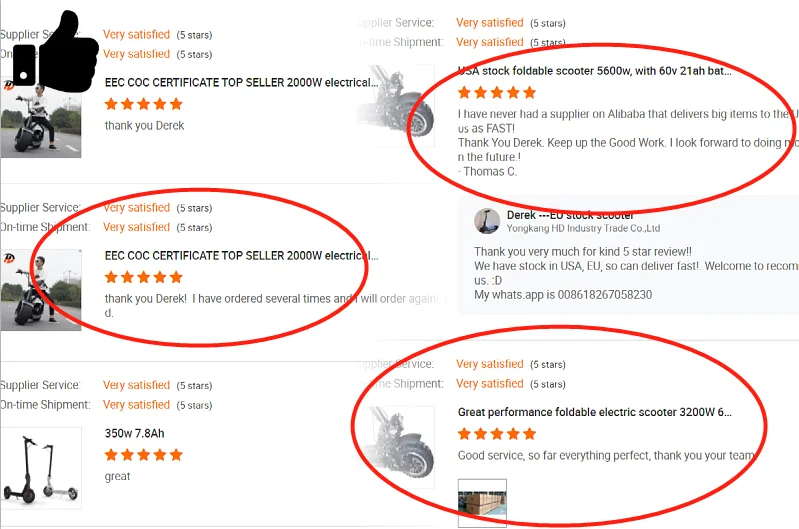
Task: Open second EEC COC CERTIFICATE product title
Action: coord(242,256)
